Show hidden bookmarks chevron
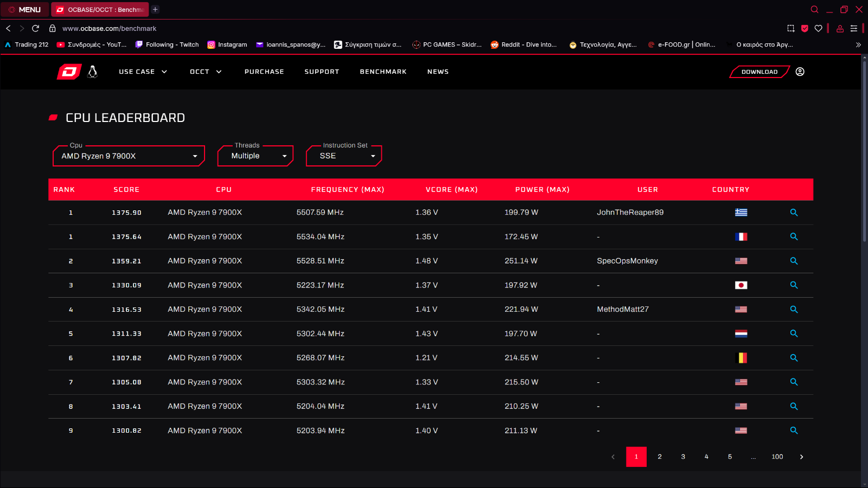Viewport: 868px width, 488px height. tap(858, 44)
